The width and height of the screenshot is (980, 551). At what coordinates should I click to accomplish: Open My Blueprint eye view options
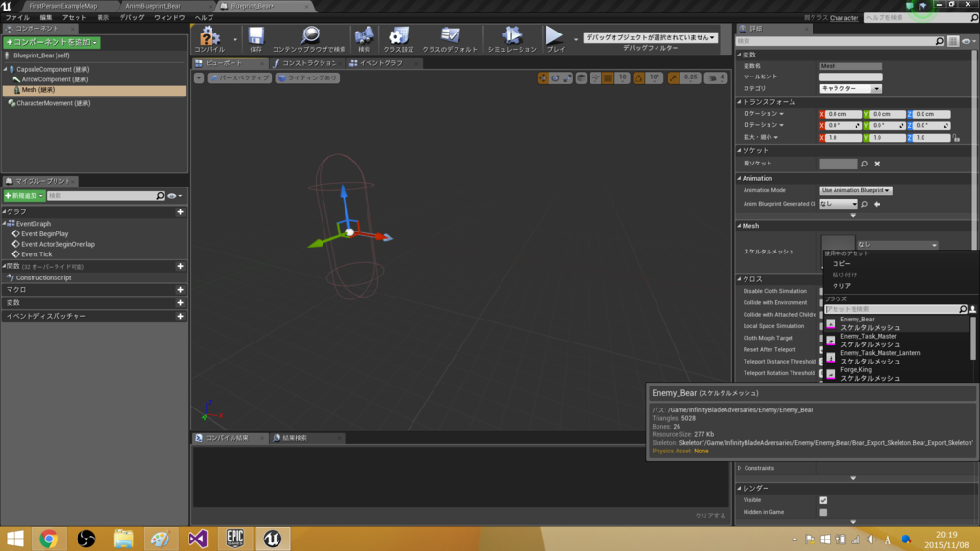174,196
